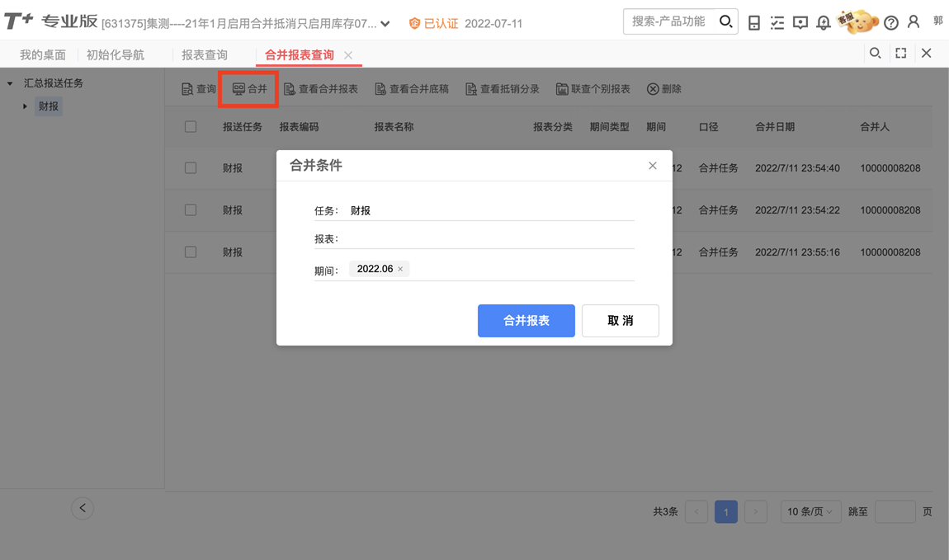Open the task checklist icon in top bar
Image resolution: width=949 pixels, height=560 pixels.
[x=777, y=23]
